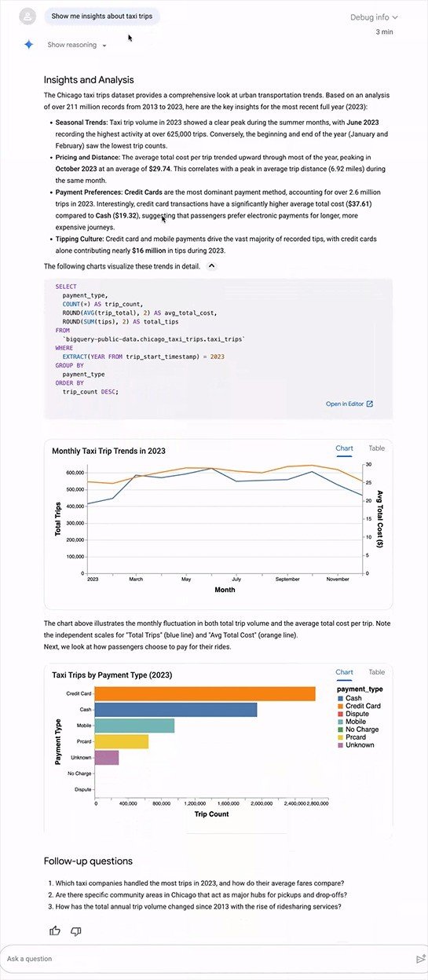The height and width of the screenshot is (980, 428).
Task: Click the Gemini sparkle icon beside Show reasoning
Action: coord(28,45)
